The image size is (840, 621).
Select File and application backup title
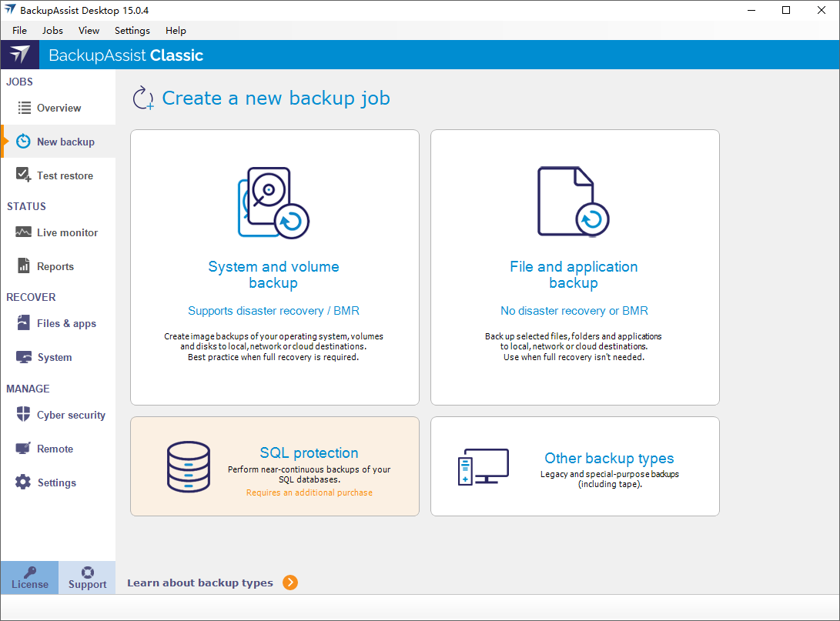tap(574, 275)
